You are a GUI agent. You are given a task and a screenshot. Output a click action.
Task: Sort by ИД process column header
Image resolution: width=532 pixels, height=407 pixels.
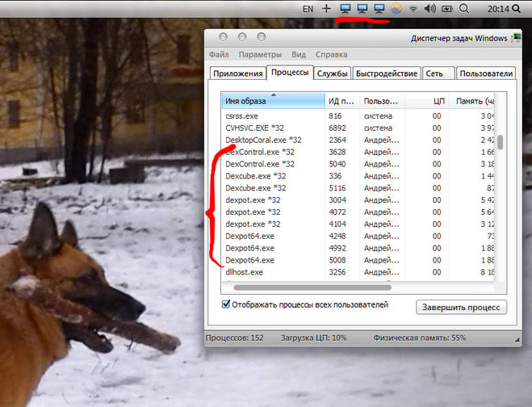[x=342, y=101]
